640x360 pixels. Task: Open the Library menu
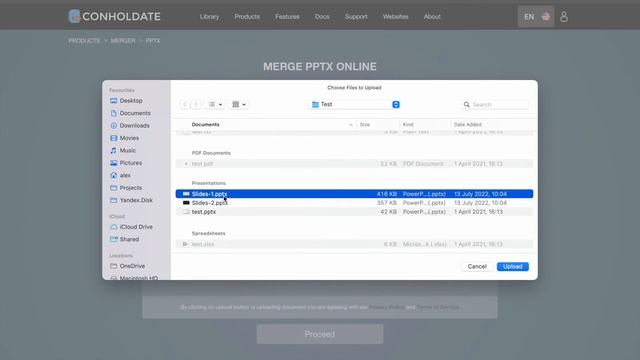(209, 17)
